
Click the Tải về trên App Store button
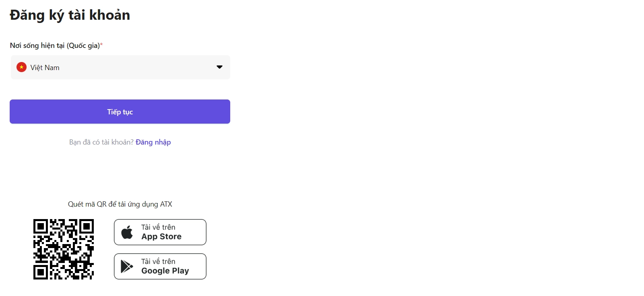click(x=160, y=232)
